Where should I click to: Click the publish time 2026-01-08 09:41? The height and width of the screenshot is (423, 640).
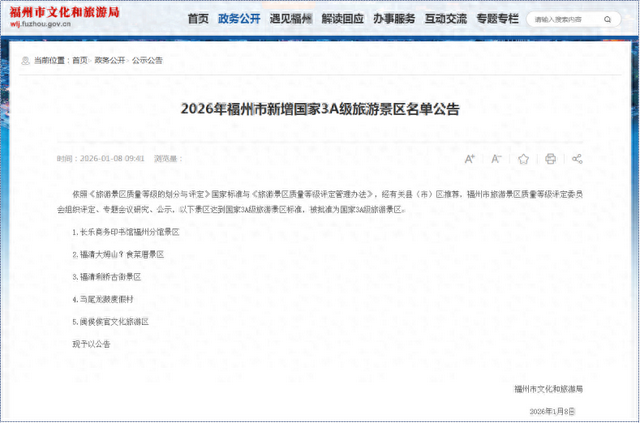[112, 159]
